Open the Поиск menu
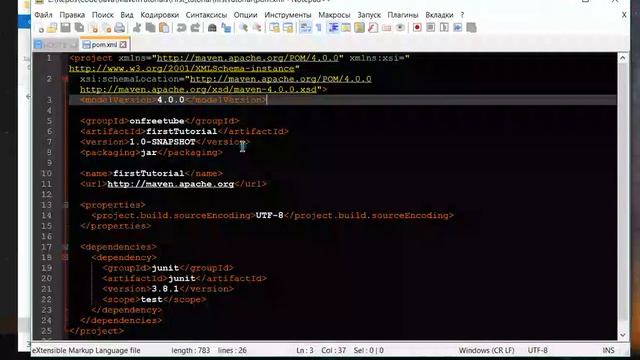640x360 pixels. coord(102,15)
